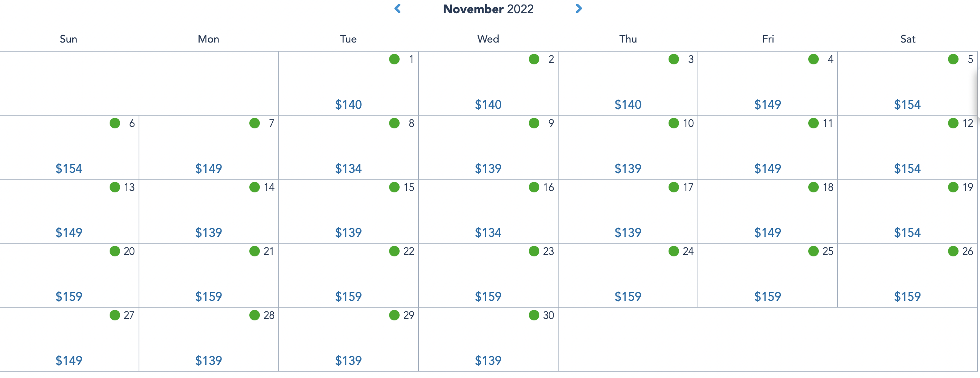Select the $159 rate on November 26

(x=907, y=296)
